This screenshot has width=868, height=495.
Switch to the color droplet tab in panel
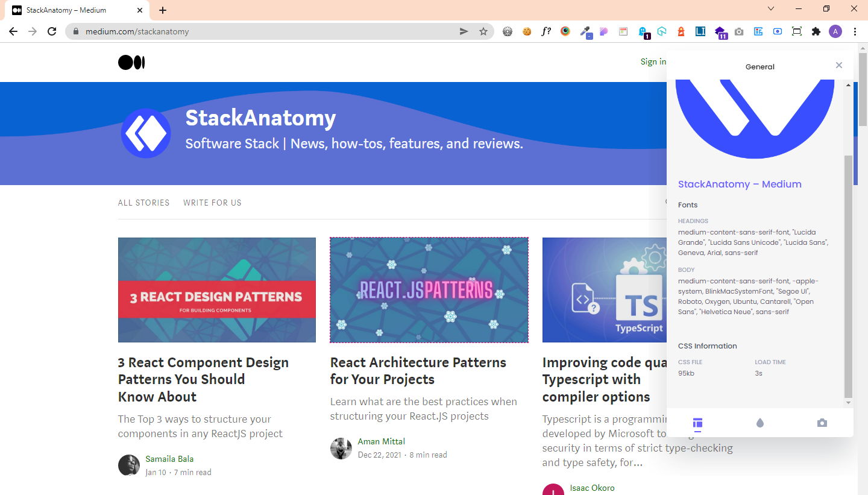click(760, 423)
